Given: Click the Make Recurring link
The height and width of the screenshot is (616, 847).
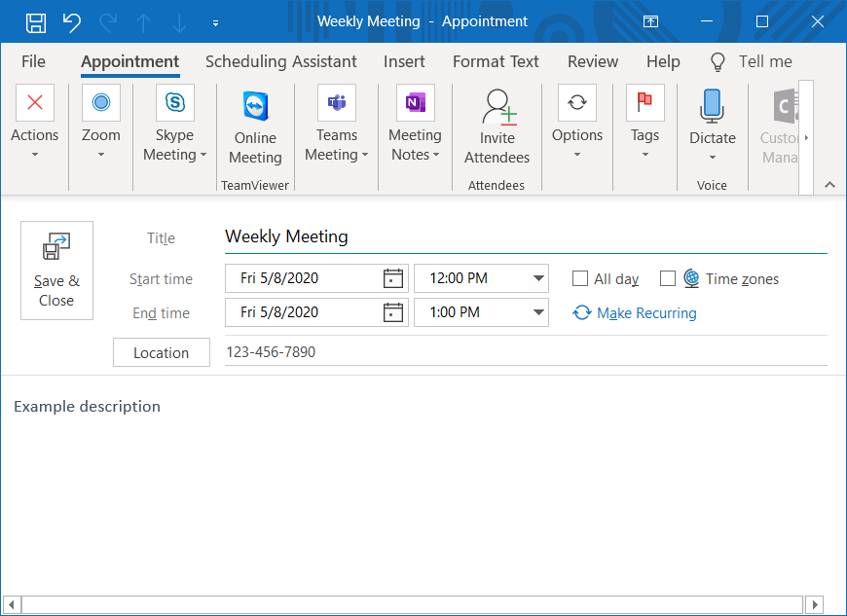Looking at the screenshot, I should point(645,313).
